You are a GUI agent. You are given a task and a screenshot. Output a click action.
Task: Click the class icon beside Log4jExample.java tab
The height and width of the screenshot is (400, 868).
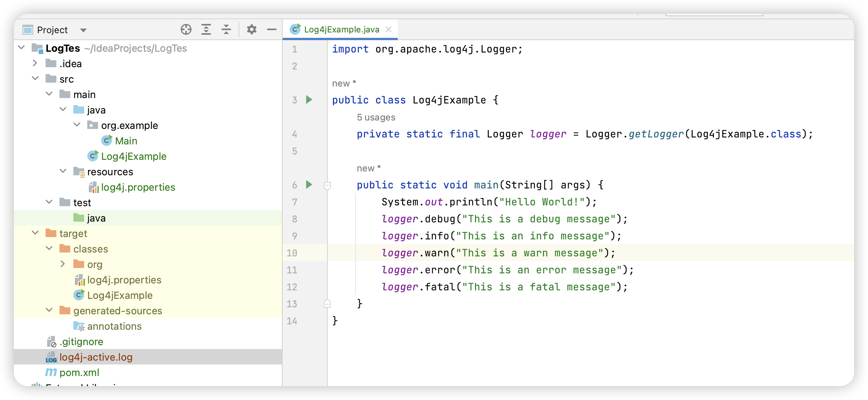(295, 29)
